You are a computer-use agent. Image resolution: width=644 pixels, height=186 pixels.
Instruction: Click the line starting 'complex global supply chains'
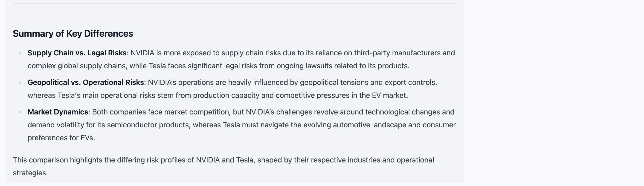click(218, 66)
